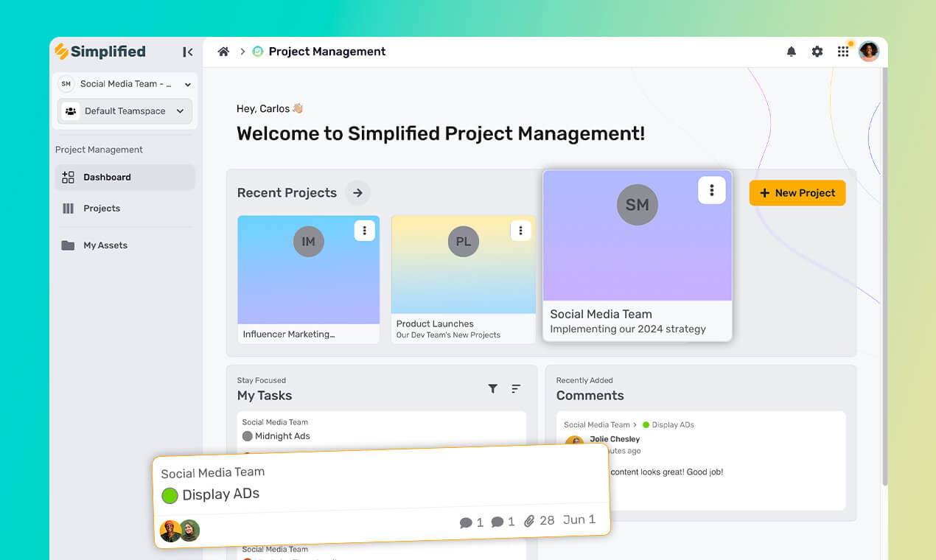
Task: Open the My Assets folder icon
Action: (x=66, y=245)
